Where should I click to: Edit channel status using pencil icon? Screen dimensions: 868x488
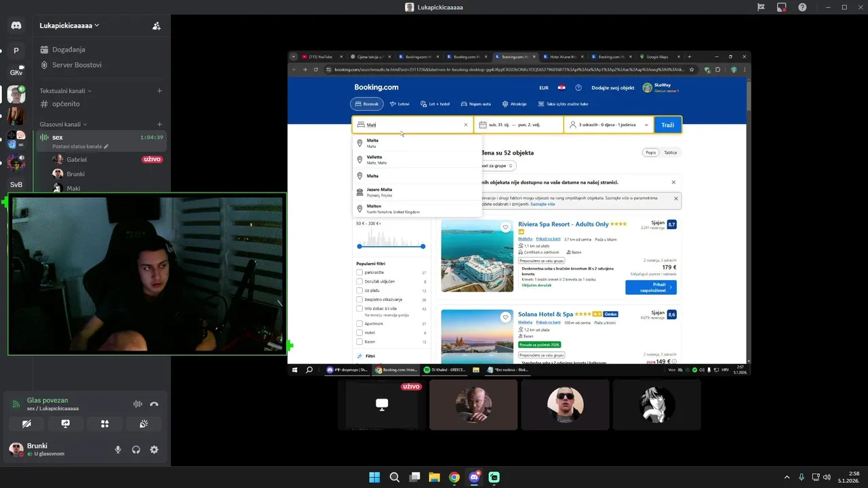pyautogui.click(x=106, y=146)
